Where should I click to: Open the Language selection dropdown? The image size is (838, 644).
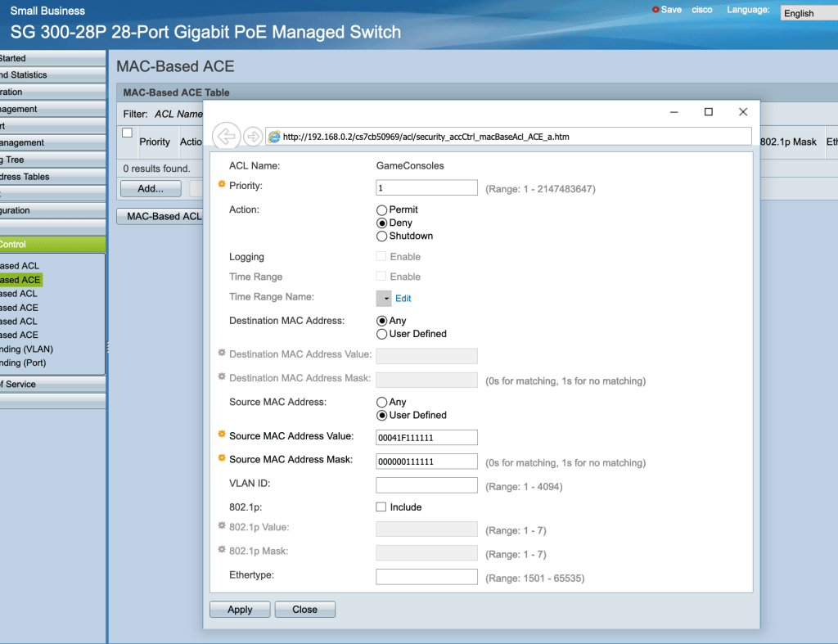809,13
